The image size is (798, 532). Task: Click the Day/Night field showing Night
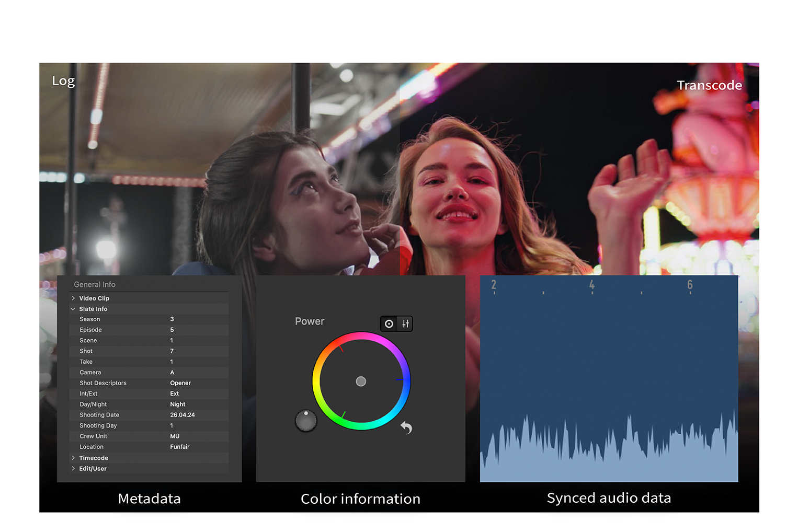tap(178, 404)
